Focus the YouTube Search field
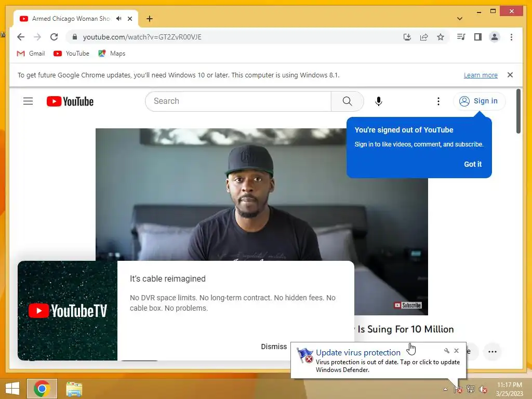 click(x=238, y=101)
